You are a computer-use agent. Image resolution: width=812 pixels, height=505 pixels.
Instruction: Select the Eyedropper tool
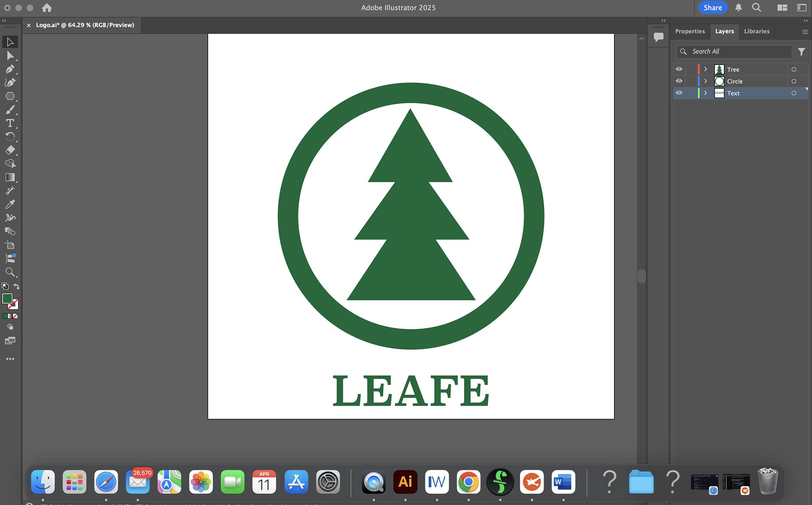(x=10, y=205)
